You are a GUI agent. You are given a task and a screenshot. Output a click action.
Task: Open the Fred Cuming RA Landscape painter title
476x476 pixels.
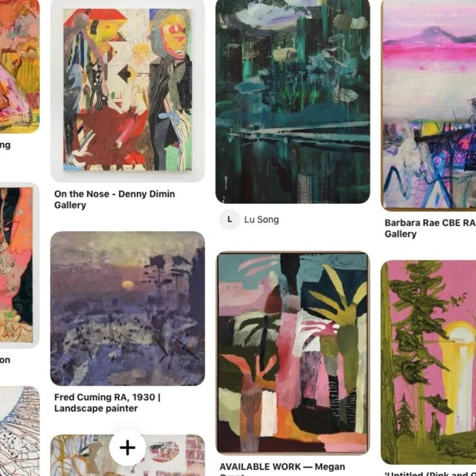tap(108, 403)
